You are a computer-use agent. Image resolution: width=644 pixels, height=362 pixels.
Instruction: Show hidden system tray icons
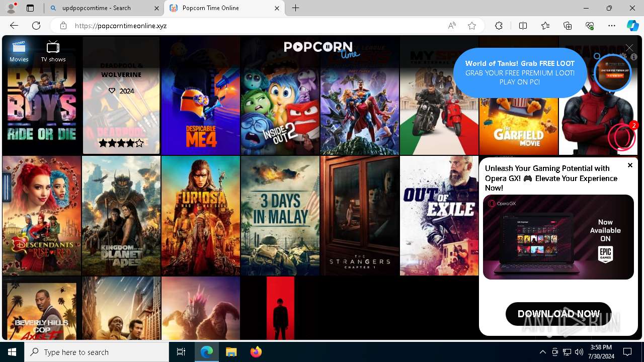pyautogui.click(x=542, y=352)
